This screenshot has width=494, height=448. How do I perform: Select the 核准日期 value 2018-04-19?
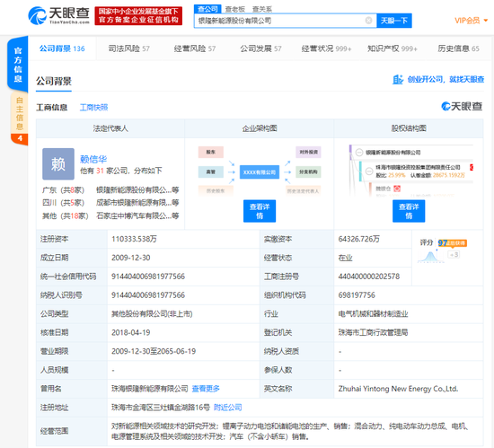point(131,332)
